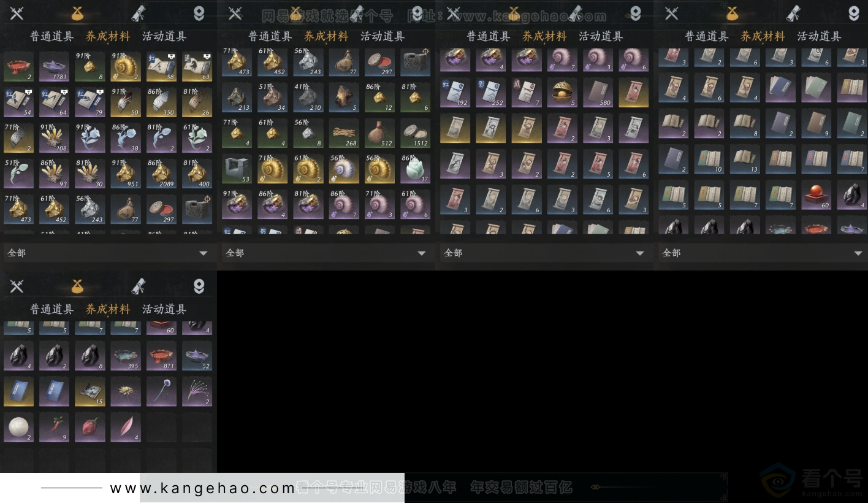Select the 86阶 item with 350 count
The height and width of the screenshot is (503, 868).
pos(161,102)
